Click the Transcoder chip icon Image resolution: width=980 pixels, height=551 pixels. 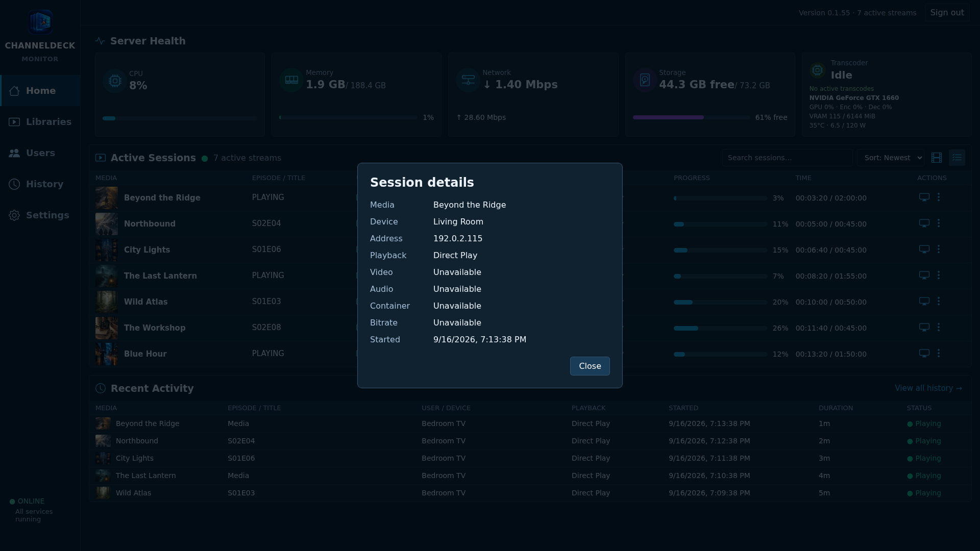[x=817, y=70]
